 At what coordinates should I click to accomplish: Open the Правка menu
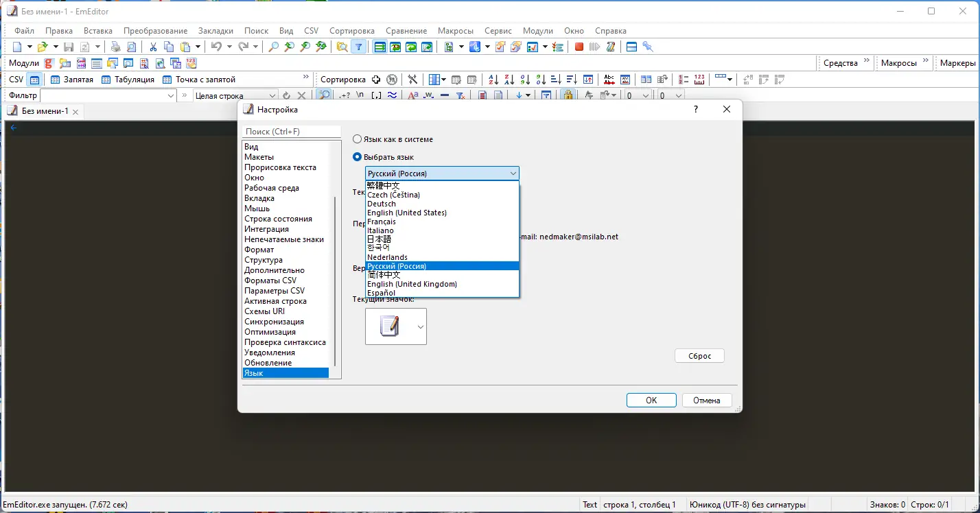[59, 31]
